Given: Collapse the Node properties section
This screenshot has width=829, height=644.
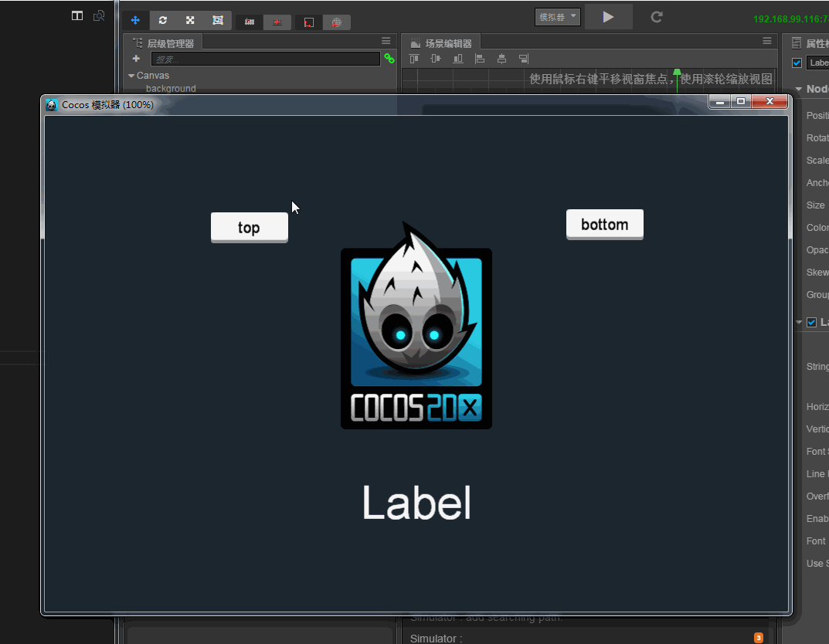Looking at the screenshot, I should coord(798,89).
